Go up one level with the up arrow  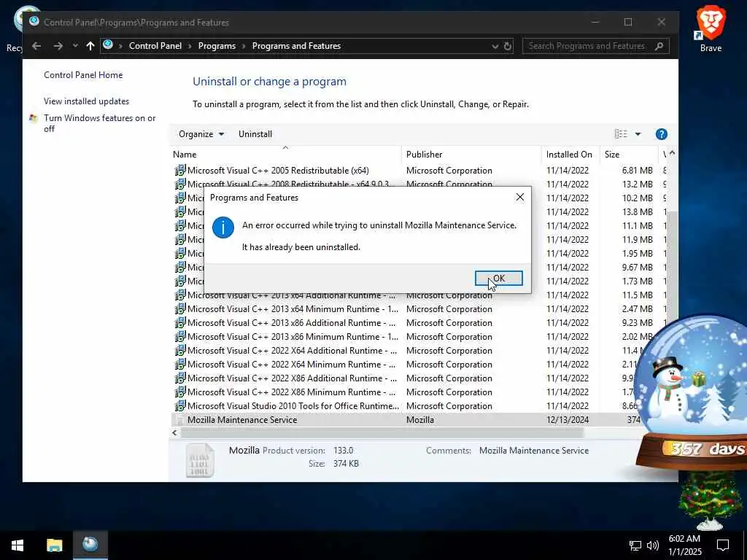(x=90, y=46)
